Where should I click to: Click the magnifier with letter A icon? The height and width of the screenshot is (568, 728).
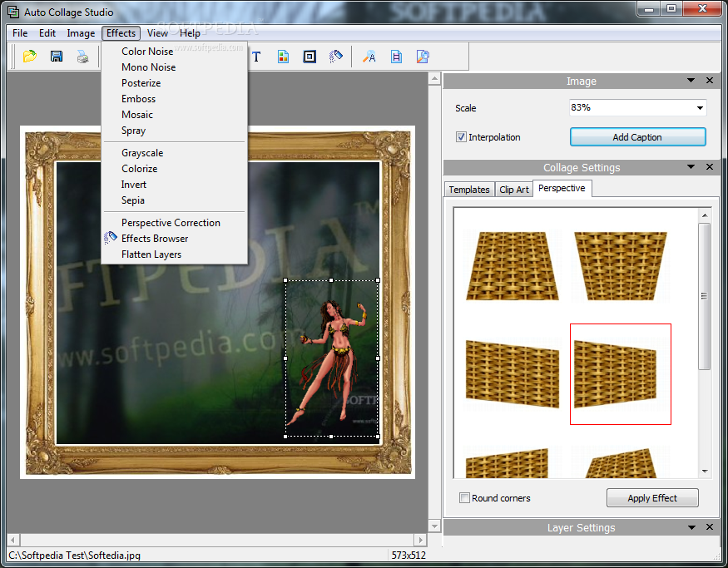(x=369, y=57)
